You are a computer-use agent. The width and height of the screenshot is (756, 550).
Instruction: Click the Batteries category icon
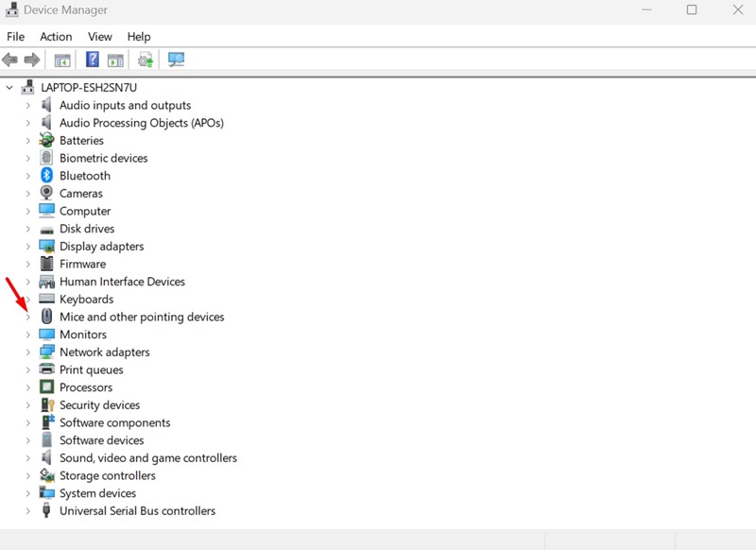pos(47,141)
